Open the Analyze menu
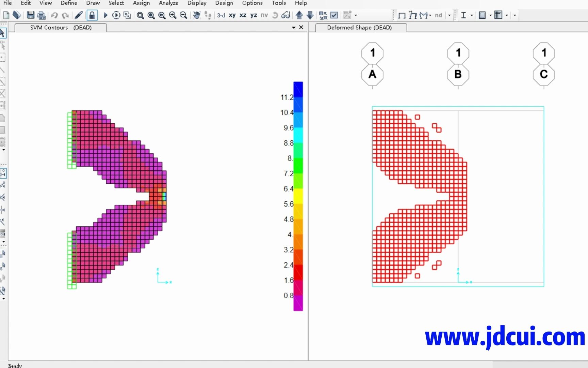 click(x=168, y=3)
